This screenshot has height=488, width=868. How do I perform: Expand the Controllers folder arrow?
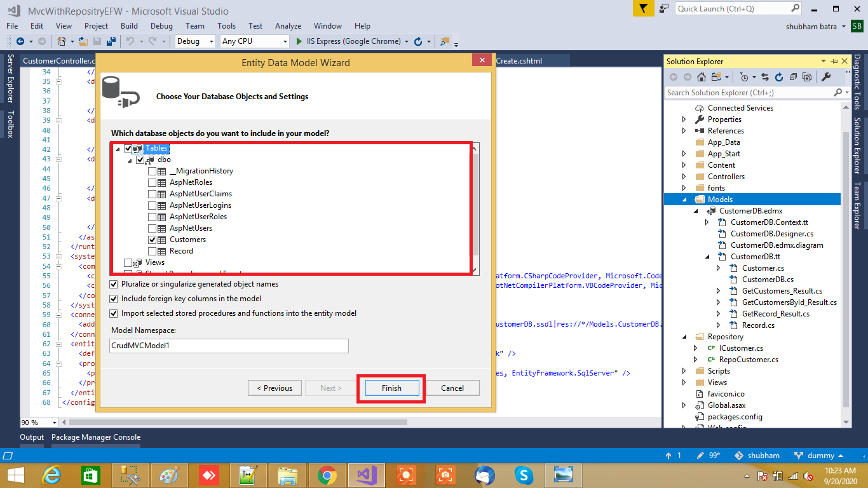coord(684,177)
